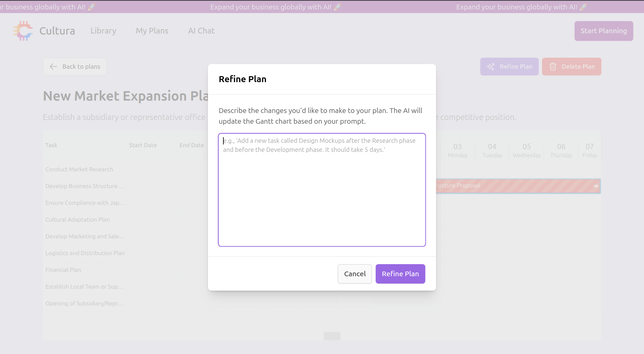Click the 03 Monday date column
644x354 pixels.
click(458, 151)
